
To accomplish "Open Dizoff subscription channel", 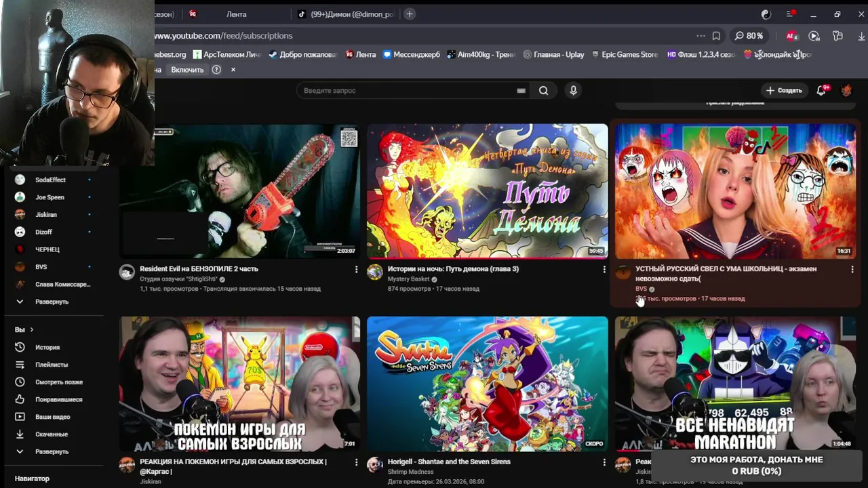I will click(43, 232).
